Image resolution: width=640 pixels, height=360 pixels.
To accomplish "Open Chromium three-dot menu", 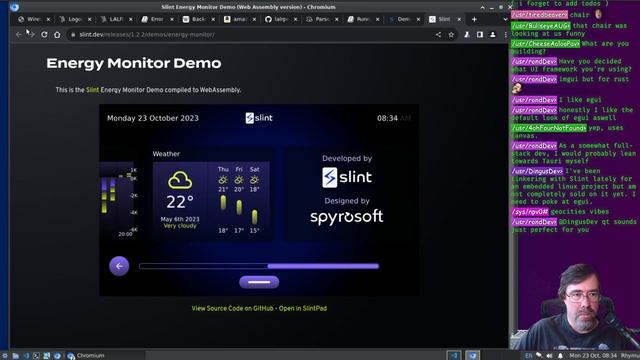I will pyautogui.click(x=505, y=35).
